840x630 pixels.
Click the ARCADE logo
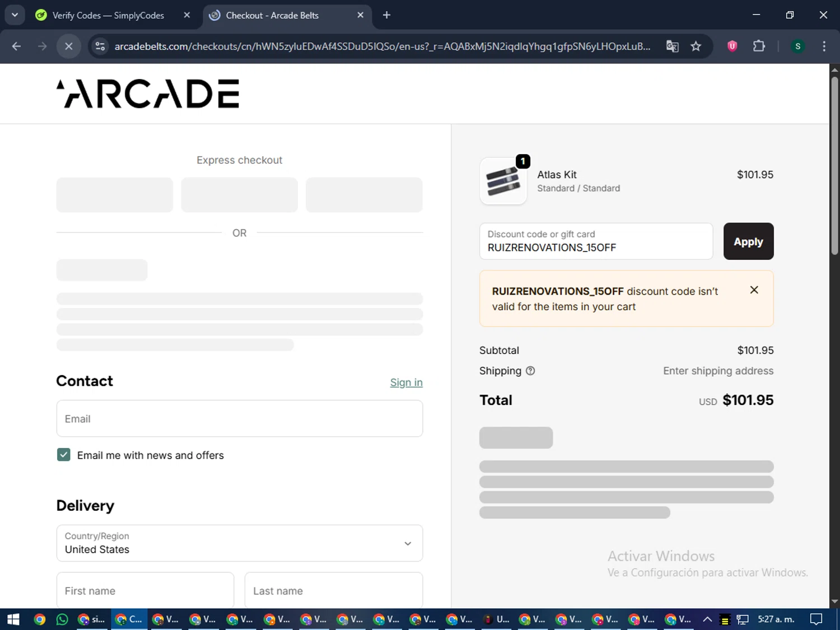point(148,94)
